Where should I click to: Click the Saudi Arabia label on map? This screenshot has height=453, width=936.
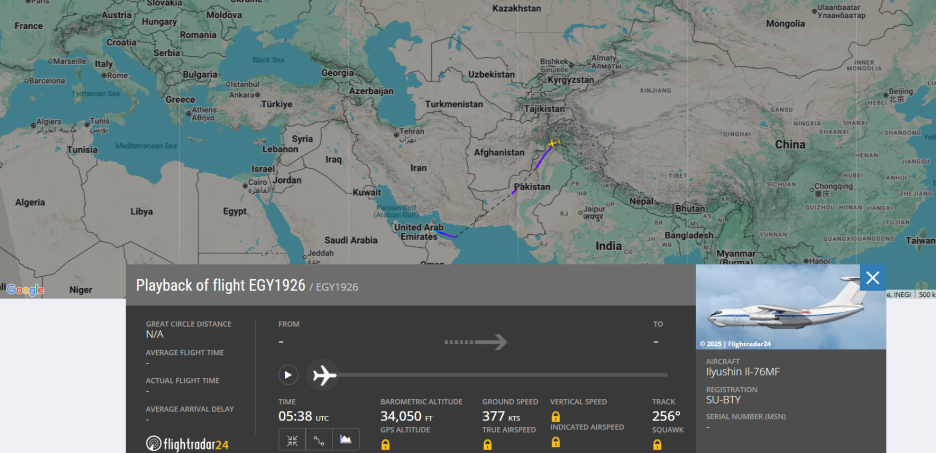pos(351,240)
